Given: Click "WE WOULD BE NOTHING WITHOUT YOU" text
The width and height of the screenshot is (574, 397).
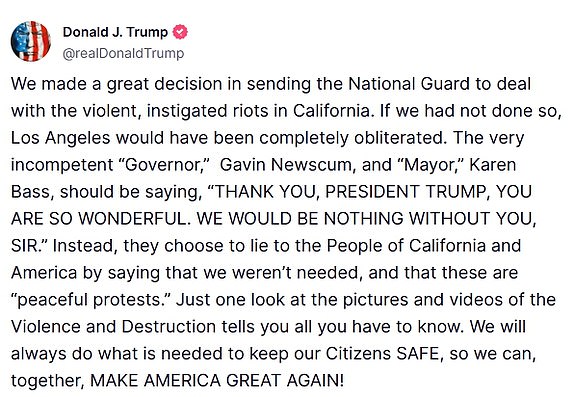Looking at the screenshot, I should click(366, 219).
